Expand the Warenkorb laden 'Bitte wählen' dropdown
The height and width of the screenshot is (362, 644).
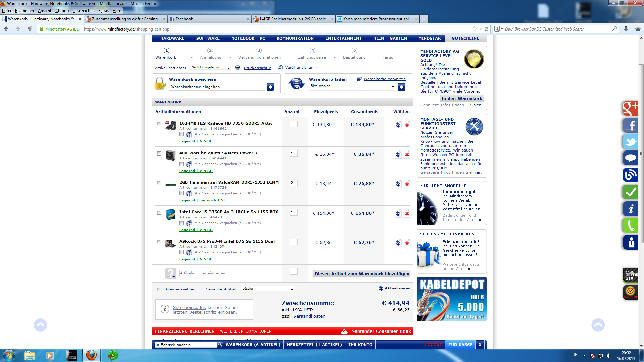(x=353, y=86)
